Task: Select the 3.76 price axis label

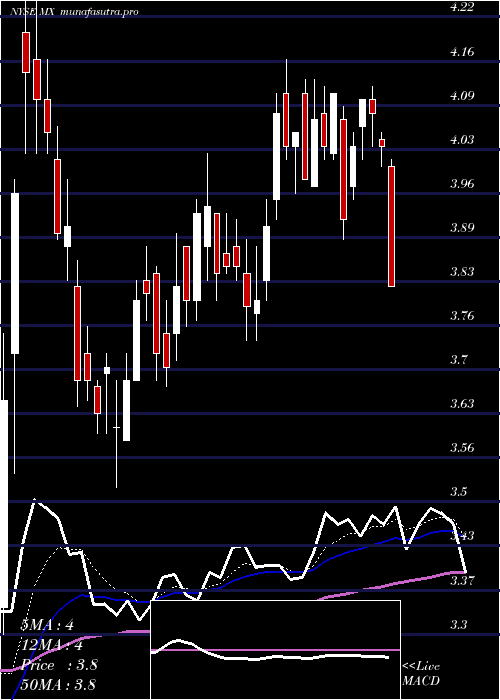Action: pyautogui.click(x=462, y=316)
